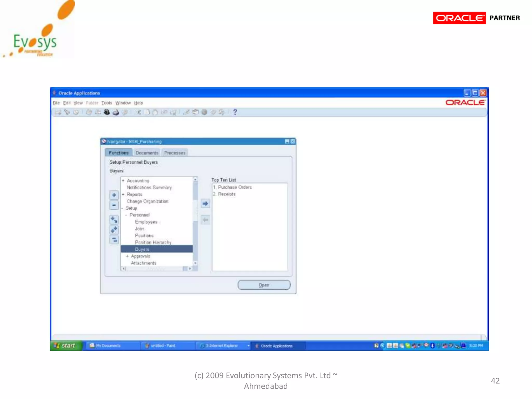Open the Window menu

click(x=123, y=103)
